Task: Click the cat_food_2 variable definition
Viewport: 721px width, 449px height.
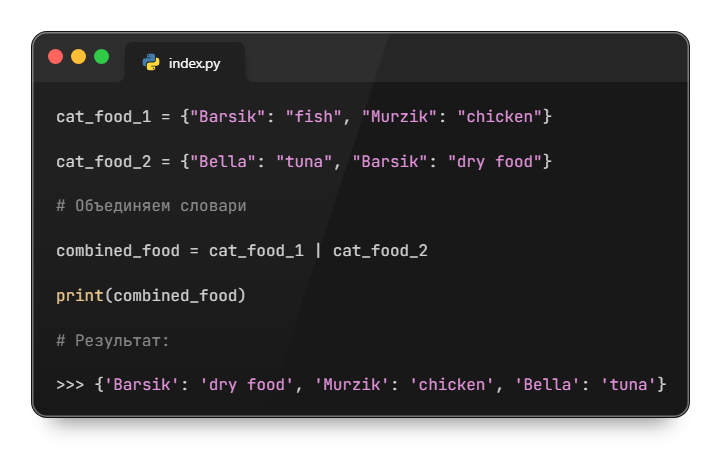Action: 103,162
